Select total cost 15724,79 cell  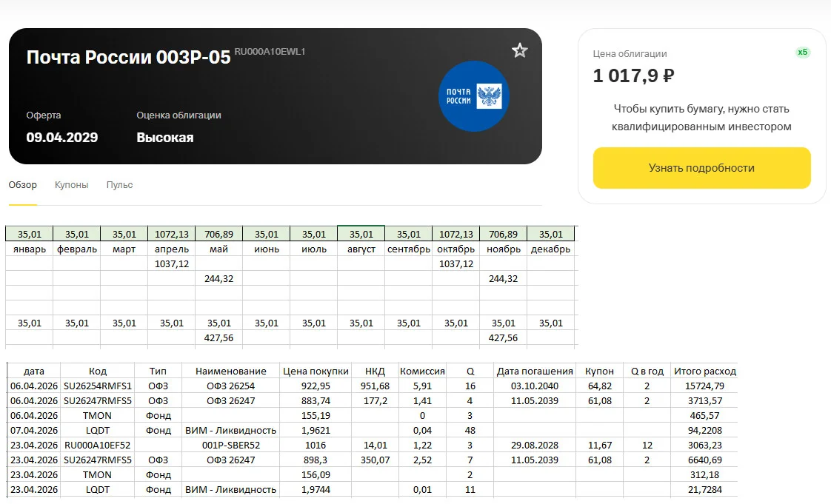click(x=705, y=386)
